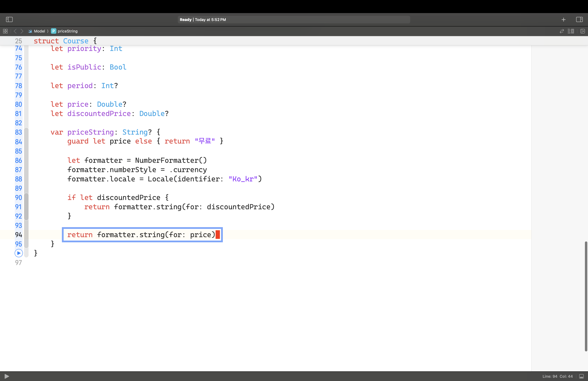588x381 pixels.
Task: Toggle the right inspector panel
Action: [579, 19]
